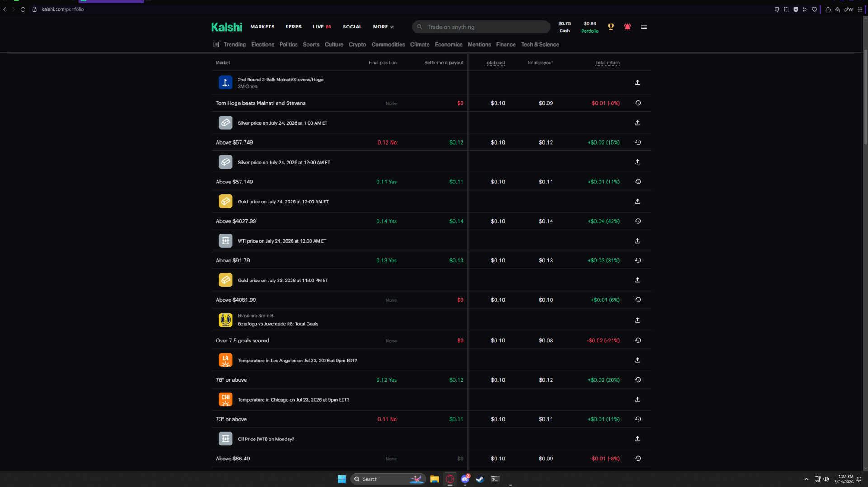Select the Elections category tab
Viewport: 868px width, 487px height.
263,45
